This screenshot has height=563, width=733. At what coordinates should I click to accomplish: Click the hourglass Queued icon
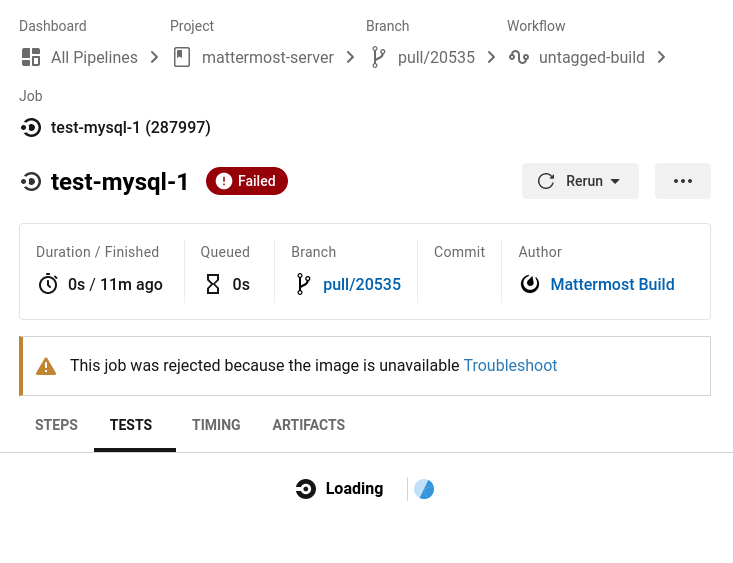point(213,284)
